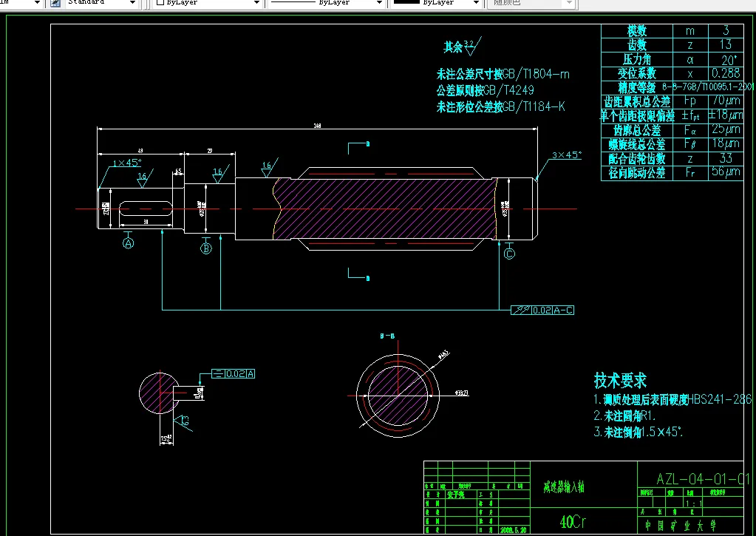
Task: Select the circled datum C symbol
Action: [x=509, y=254]
